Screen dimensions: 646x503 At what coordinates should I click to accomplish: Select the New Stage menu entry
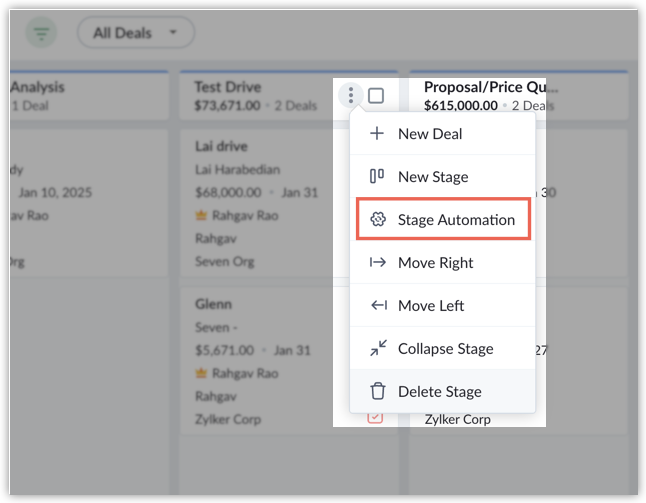[x=442, y=176]
